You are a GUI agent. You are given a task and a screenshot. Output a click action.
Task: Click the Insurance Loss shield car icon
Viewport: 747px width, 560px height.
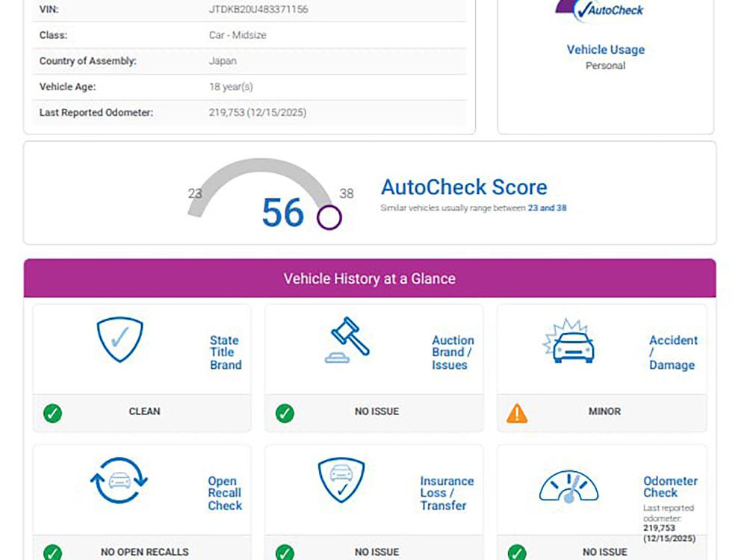tap(341, 480)
